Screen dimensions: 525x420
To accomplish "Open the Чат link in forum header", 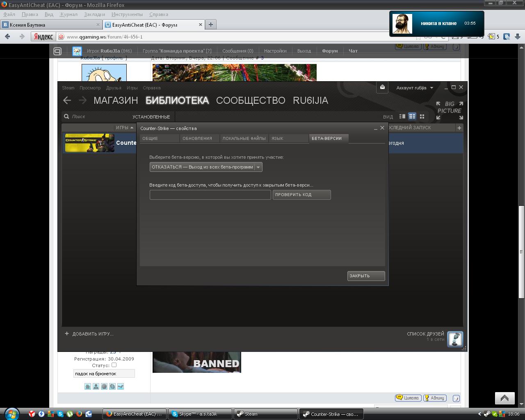I will [353, 51].
